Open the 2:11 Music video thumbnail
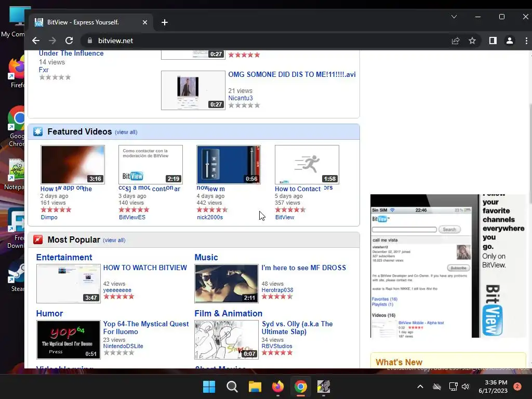532x399 pixels. pyautogui.click(x=227, y=284)
